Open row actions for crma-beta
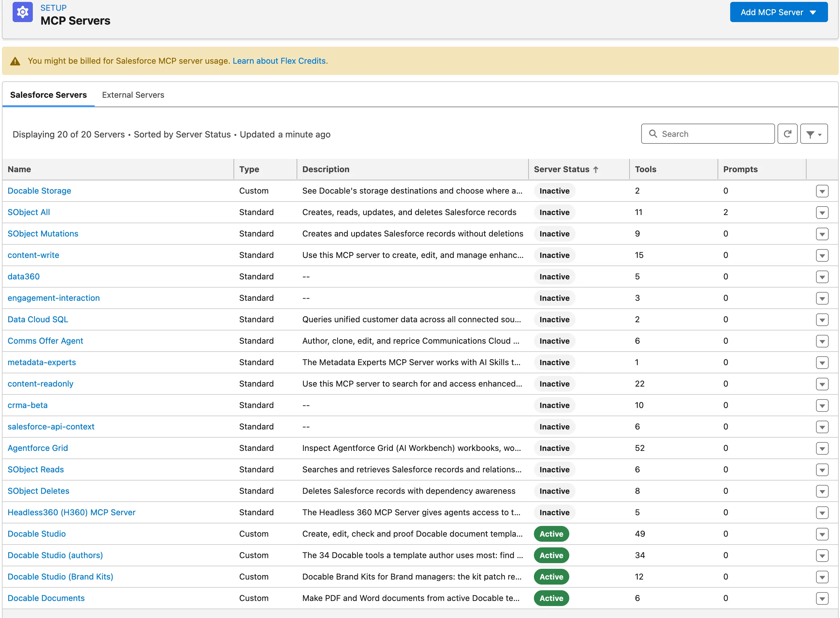 (x=822, y=405)
